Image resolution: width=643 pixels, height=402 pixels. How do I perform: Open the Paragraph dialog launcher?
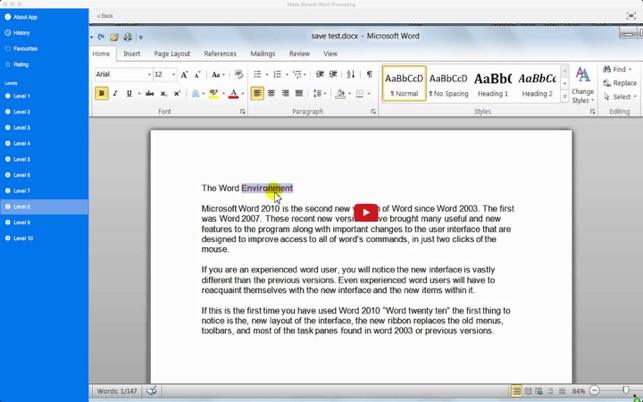pos(373,112)
